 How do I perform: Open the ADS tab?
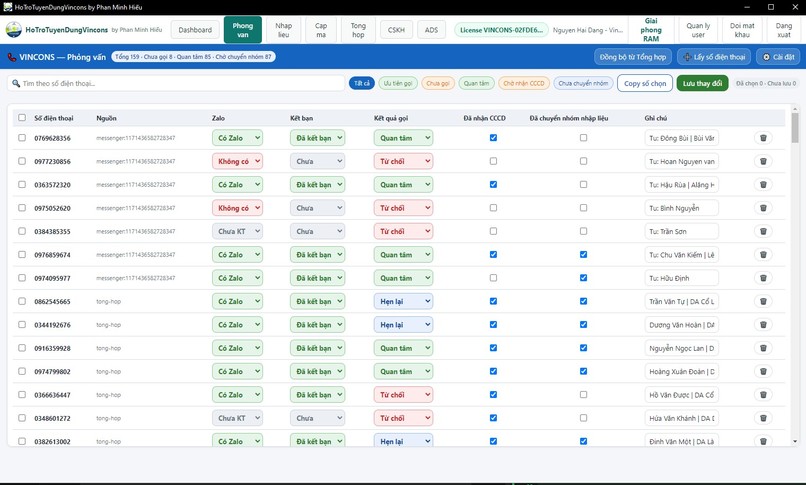click(x=431, y=30)
